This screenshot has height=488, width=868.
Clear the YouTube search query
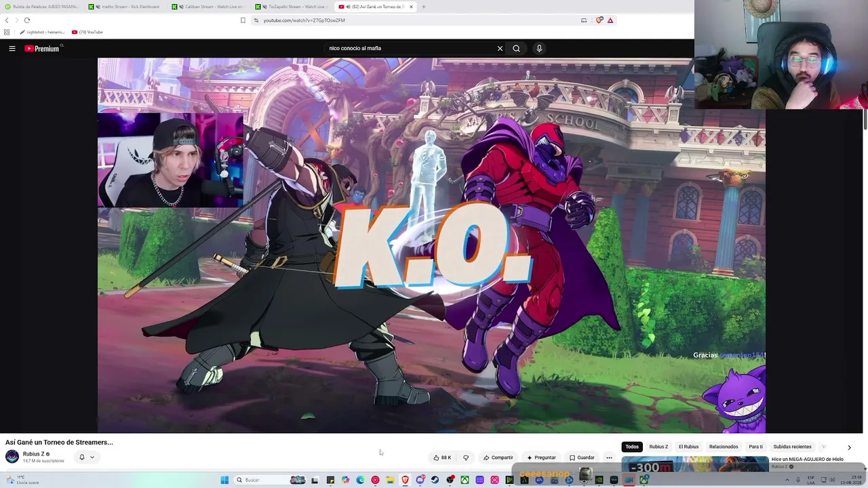(500, 48)
